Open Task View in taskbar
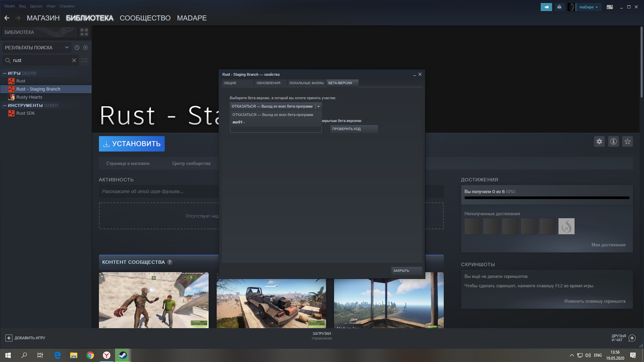This screenshot has height=362, width=644. (x=40, y=355)
